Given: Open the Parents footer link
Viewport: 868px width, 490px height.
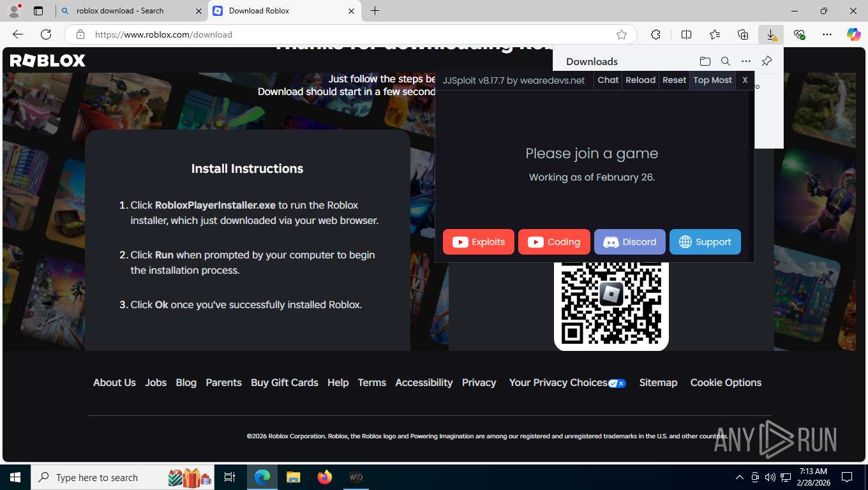Looking at the screenshot, I should tap(223, 382).
